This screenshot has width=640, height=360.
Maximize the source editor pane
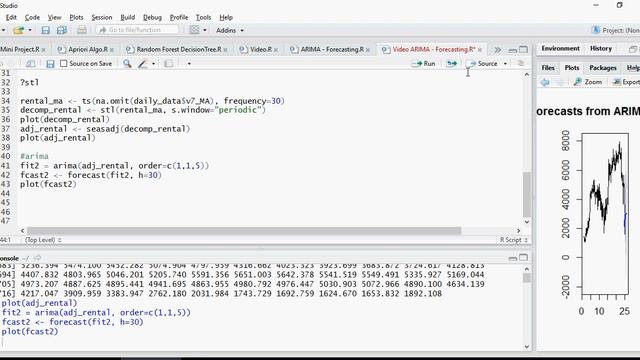click(523, 50)
